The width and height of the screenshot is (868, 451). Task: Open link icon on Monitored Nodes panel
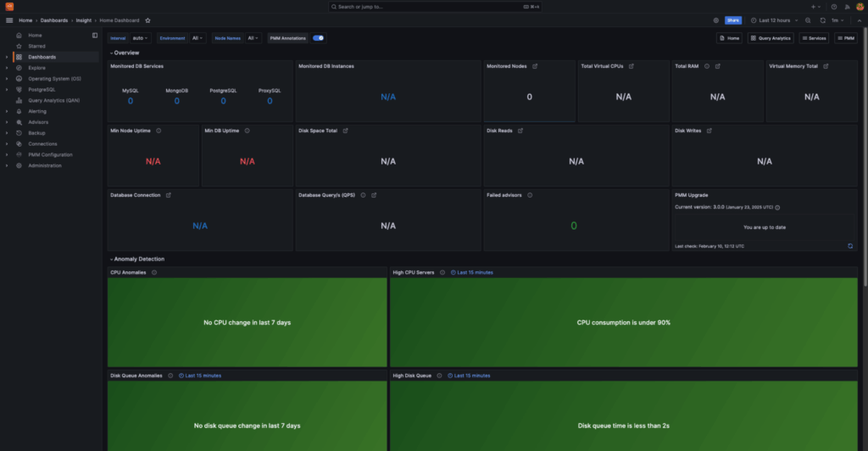pos(535,66)
